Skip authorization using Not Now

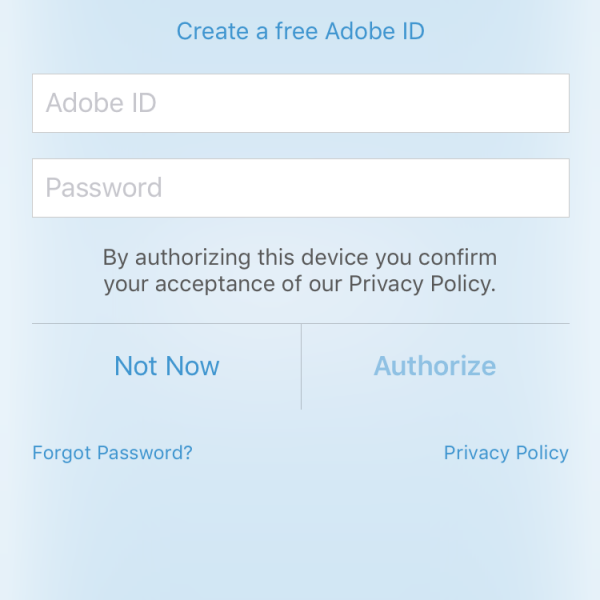click(x=166, y=366)
